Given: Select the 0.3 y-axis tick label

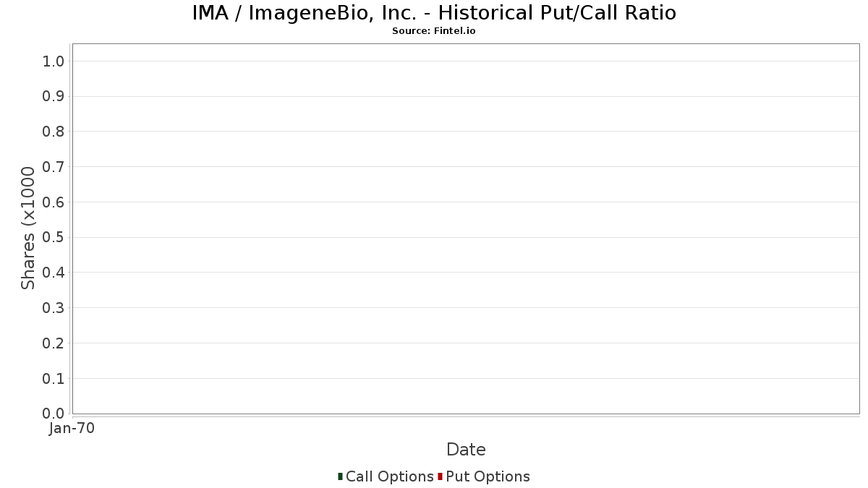Looking at the screenshot, I should coord(54,308).
